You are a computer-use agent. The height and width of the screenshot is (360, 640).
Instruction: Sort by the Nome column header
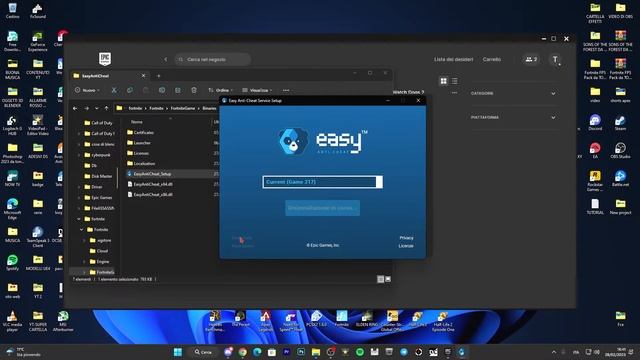click(x=137, y=122)
